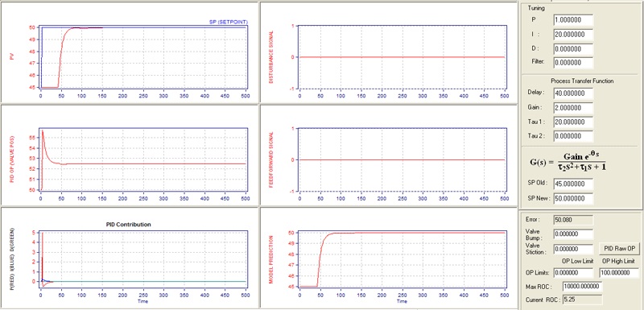Click the Tau 1 input field

(573, 122)
